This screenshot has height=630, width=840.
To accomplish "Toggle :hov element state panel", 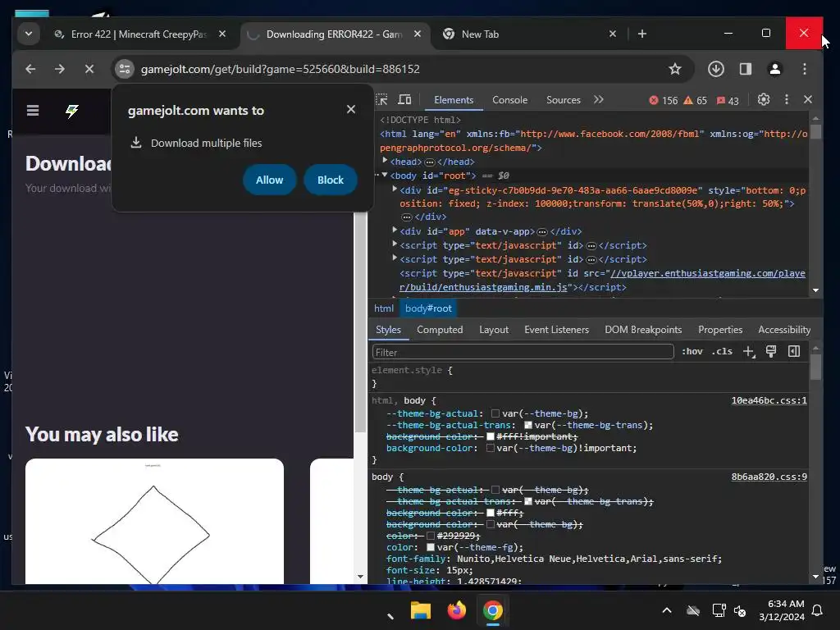I will click(x=692, y=351).
